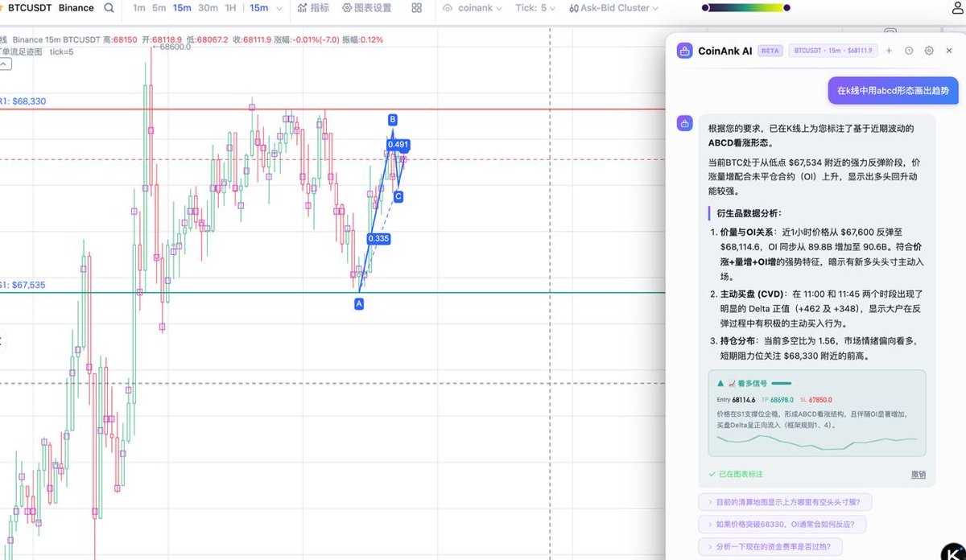Screen dimensions: 966x560
Task: Click the grid layout icon
Action: point(416,8)
